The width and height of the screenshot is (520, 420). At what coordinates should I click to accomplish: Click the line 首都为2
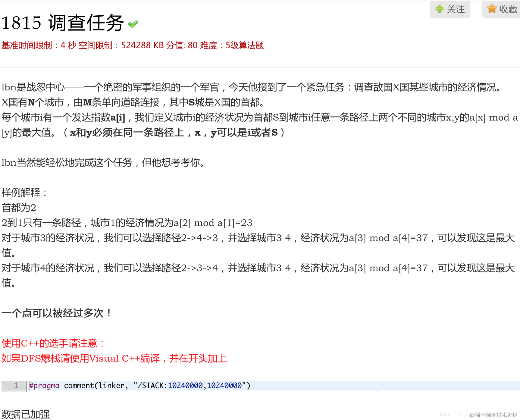[x=19, y=208]
